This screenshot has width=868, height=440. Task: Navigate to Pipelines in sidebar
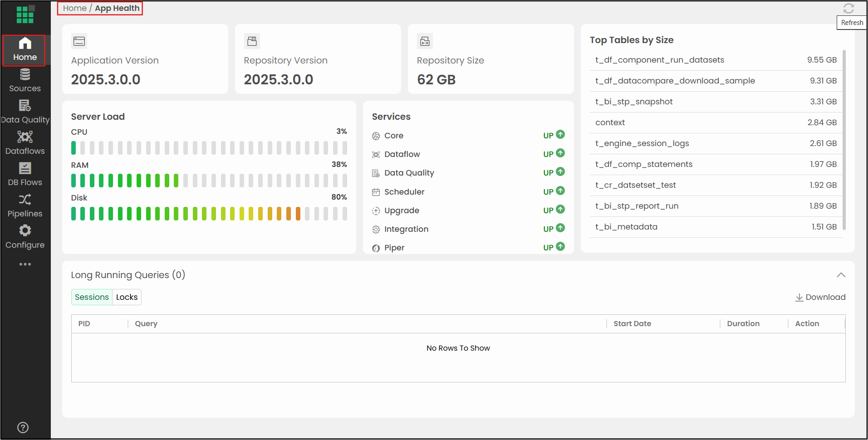click(25, 206)
